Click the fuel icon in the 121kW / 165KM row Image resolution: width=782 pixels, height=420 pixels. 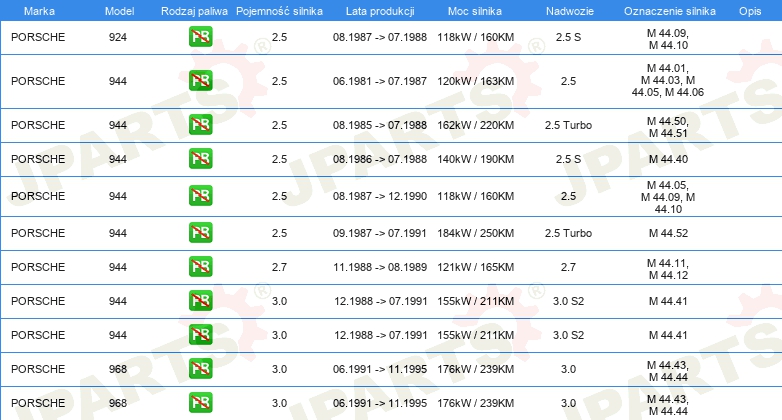point(200,266)
